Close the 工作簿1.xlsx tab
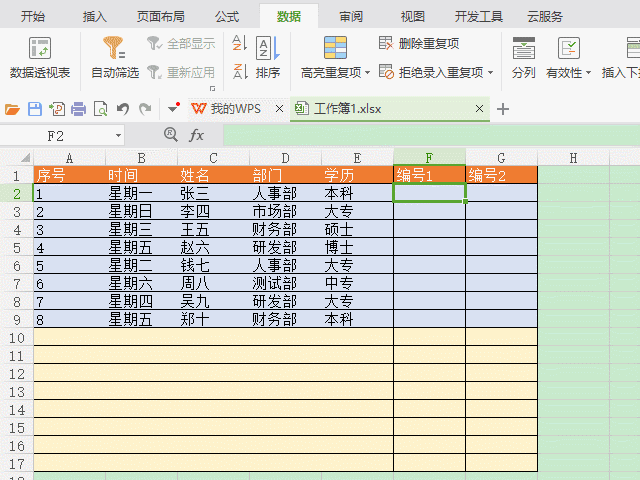This screenshot has height=480, width=640. [x=480, y=109]
